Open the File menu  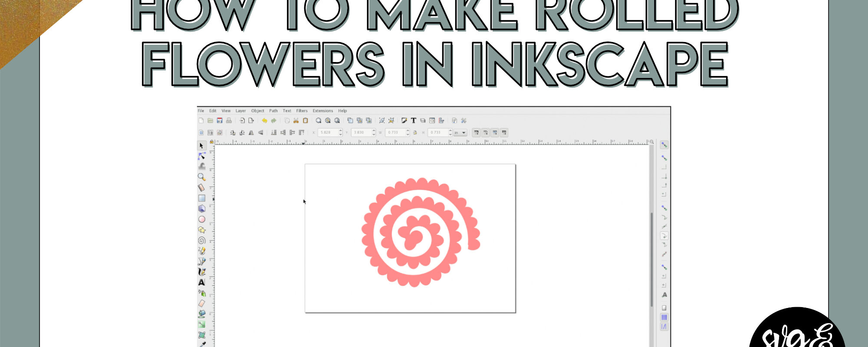(x=201, y=111)
